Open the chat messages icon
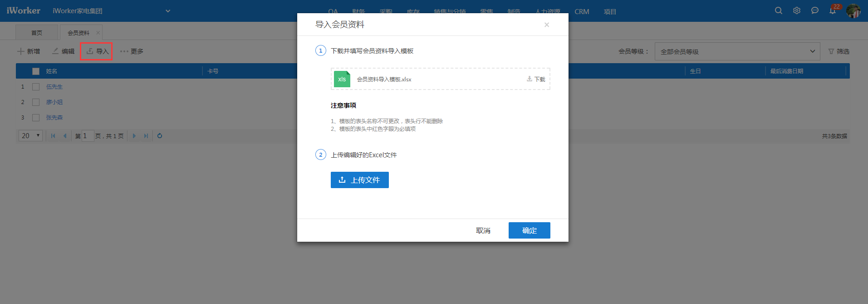 click(815, 10)
